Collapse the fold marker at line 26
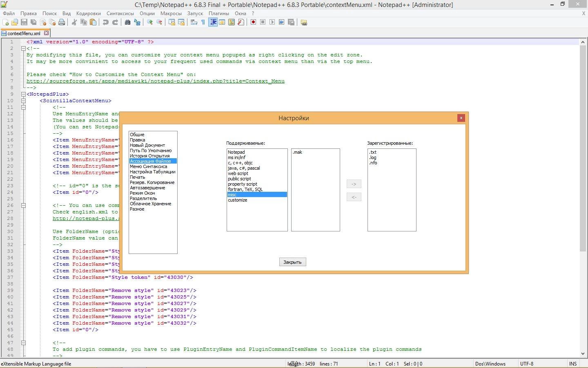Viewport: 588px width, 368px height. click(23, 205)
